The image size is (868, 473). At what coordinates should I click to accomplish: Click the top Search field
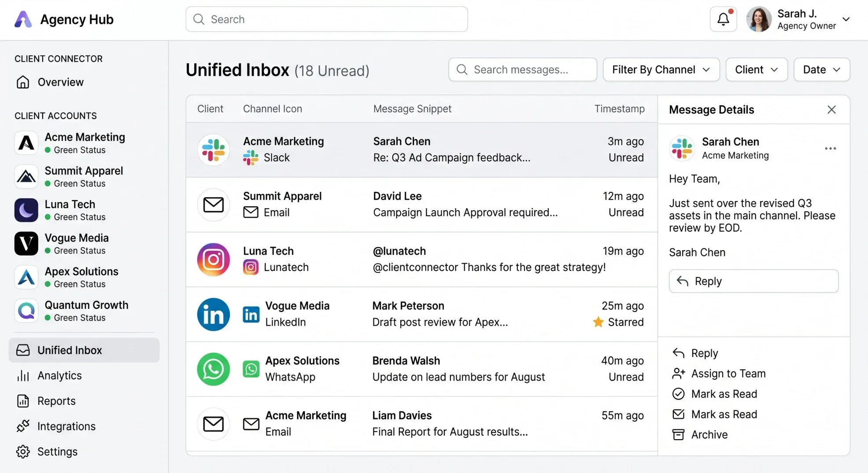(326, 19)
